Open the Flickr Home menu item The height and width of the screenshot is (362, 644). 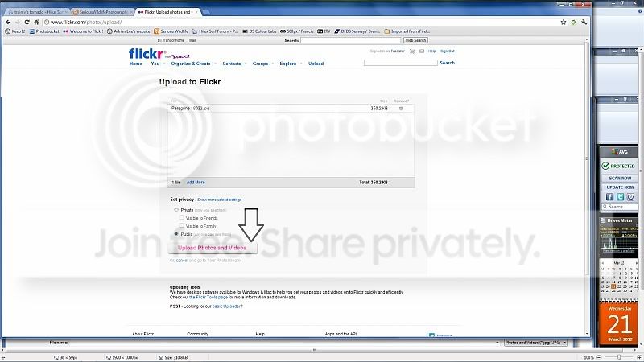tap(135, 64)
